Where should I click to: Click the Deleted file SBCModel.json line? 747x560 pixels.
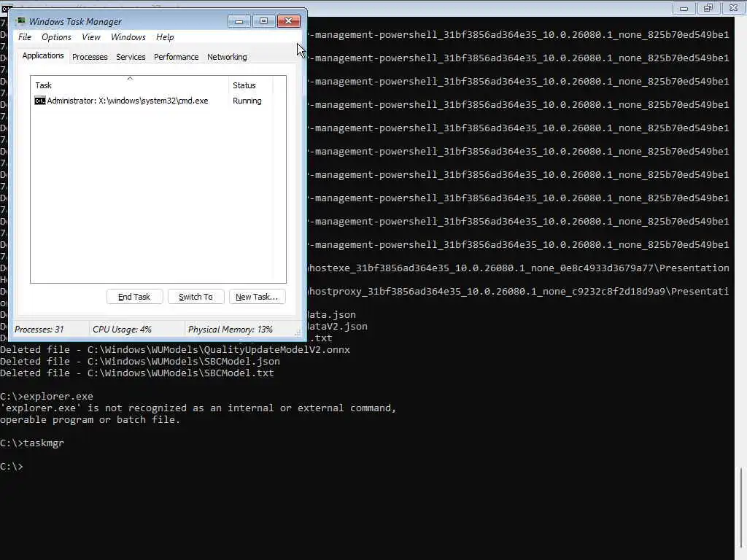(140, 362)
